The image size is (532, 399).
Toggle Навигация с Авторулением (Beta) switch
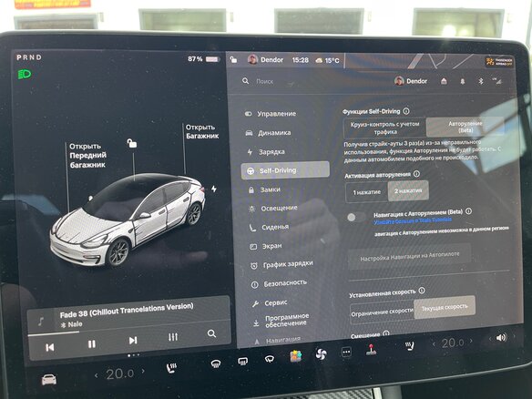(x=355, y=217)
